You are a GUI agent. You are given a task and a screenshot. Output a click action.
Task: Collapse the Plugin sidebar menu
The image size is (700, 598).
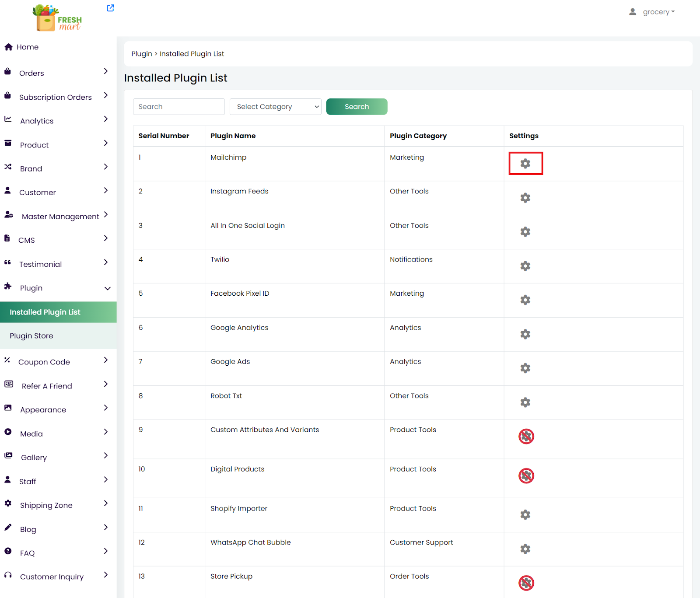(x=107, y=288)
